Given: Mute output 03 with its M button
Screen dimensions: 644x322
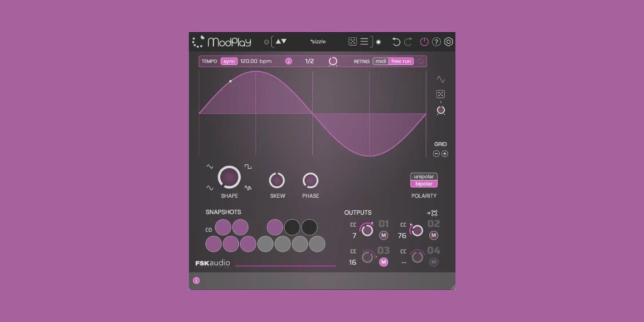Looking at the screenshot, I should click(x=384, y=262).
